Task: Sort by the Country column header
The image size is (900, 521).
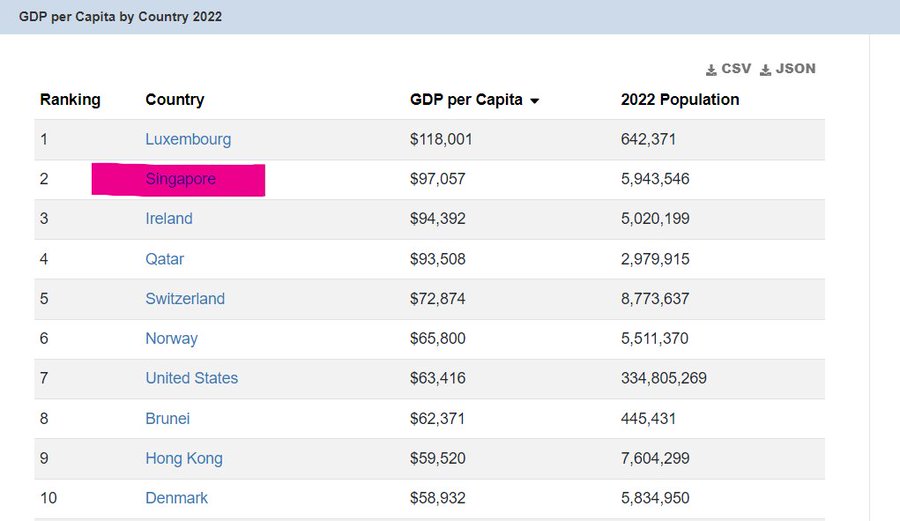Action: click(x=174, y=100)
